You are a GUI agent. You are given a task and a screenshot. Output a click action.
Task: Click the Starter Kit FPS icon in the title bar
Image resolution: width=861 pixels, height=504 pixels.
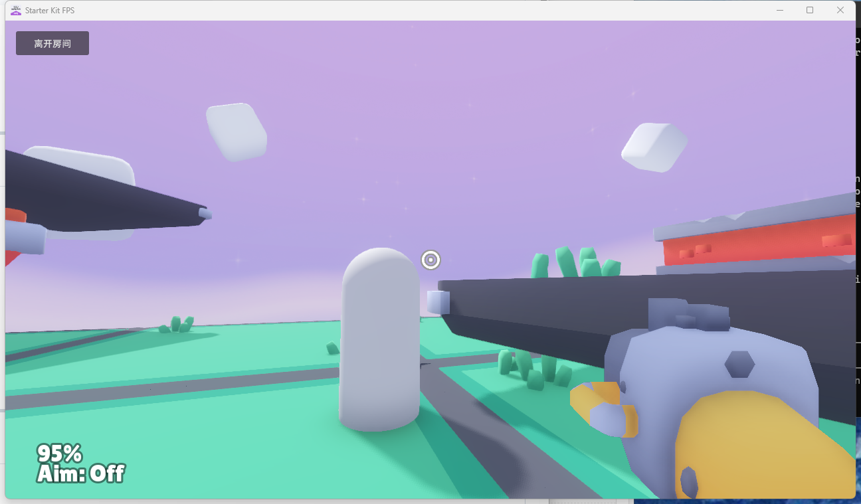tap(15, 10)
